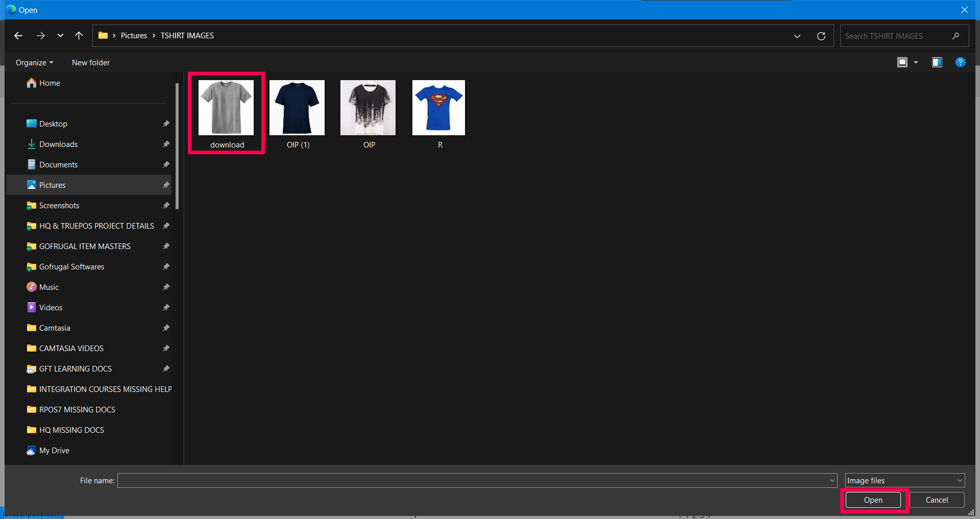Unpin Desktop using its pin icon

point(166,124)
